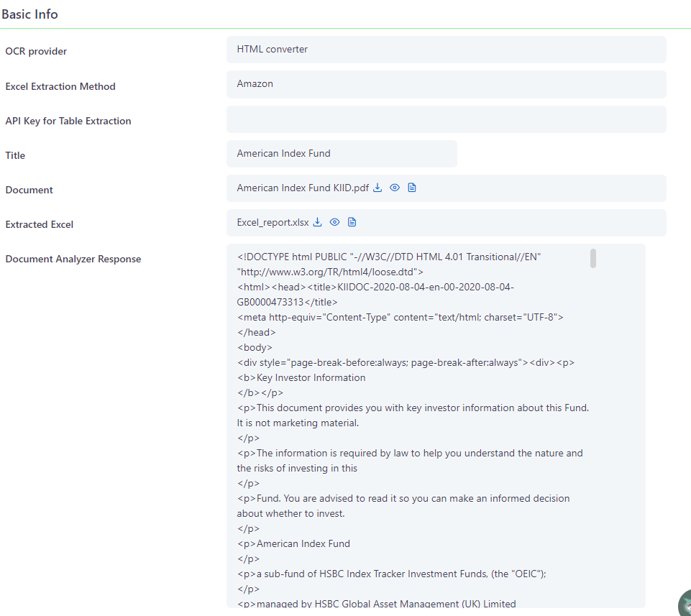
Task: Open the Excel Extraction Method selector showing Amazon
Action: pyautogui.click(x=446, y=84)
